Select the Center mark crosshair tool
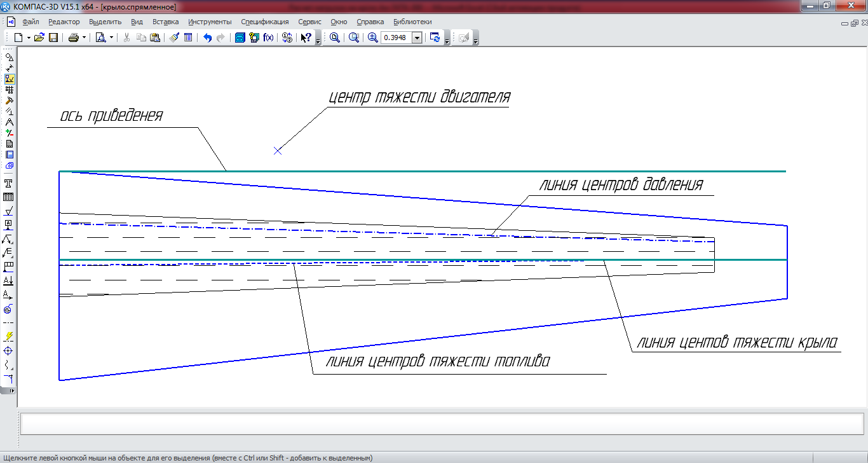 click(9, 351)
